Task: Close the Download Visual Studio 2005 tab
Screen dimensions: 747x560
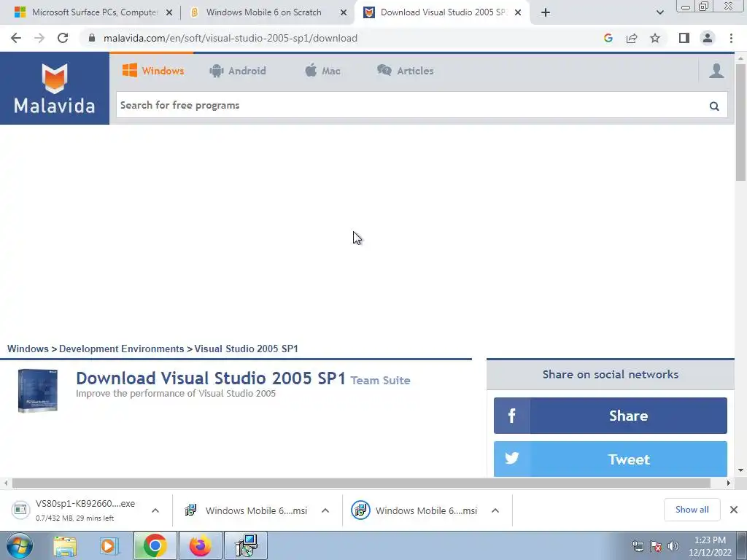Action: pos(518,12)
